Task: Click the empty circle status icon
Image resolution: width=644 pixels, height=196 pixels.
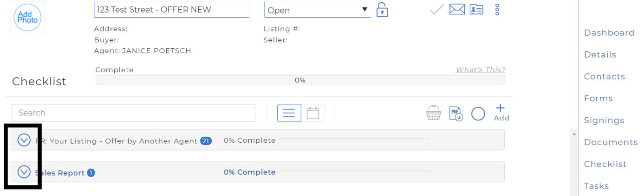Action: click(x=478, y=114)
